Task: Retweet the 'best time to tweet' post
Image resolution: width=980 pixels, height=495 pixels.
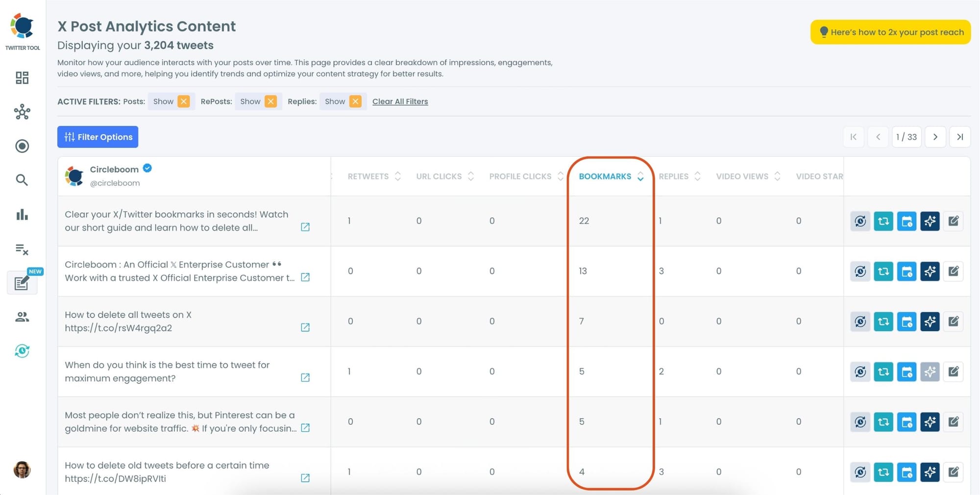Action: (883, 371)
